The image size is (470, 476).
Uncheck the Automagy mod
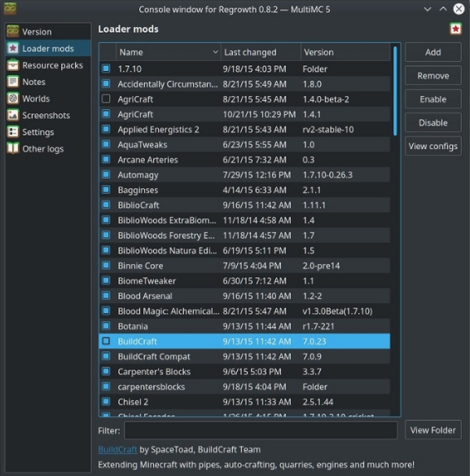click(106, 174)
